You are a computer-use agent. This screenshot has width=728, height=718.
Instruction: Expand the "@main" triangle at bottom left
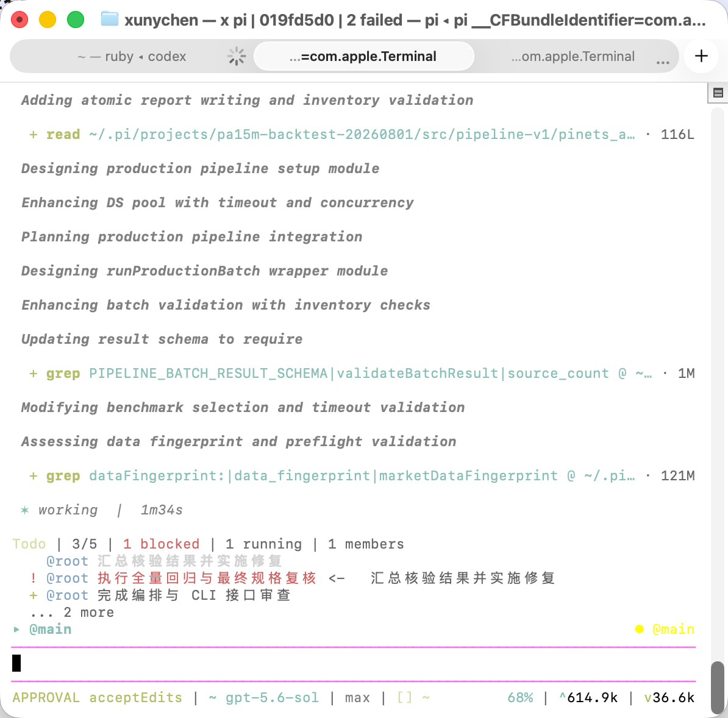click(x=16, y=630)
